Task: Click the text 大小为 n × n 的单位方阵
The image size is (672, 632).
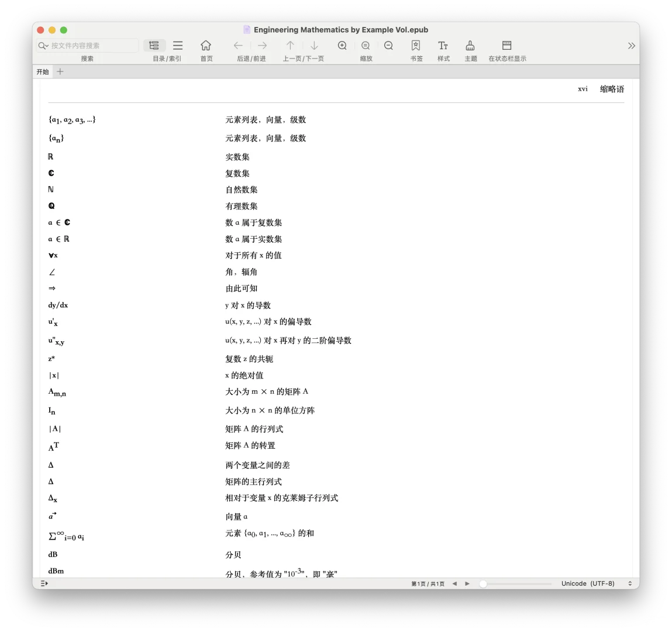Action: point(270,410)
